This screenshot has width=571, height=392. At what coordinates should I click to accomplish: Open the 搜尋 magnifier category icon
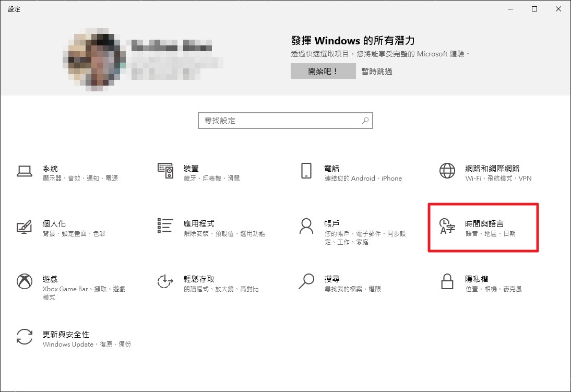(306, 281)
